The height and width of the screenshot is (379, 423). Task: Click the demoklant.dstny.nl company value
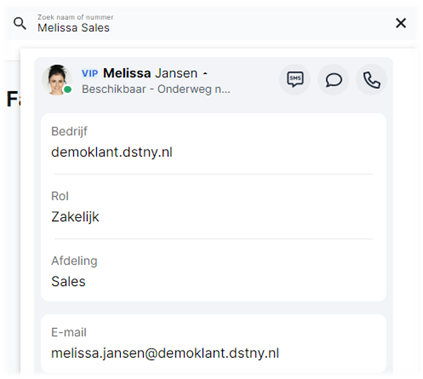pyautogui.click(x=112, y=152)
